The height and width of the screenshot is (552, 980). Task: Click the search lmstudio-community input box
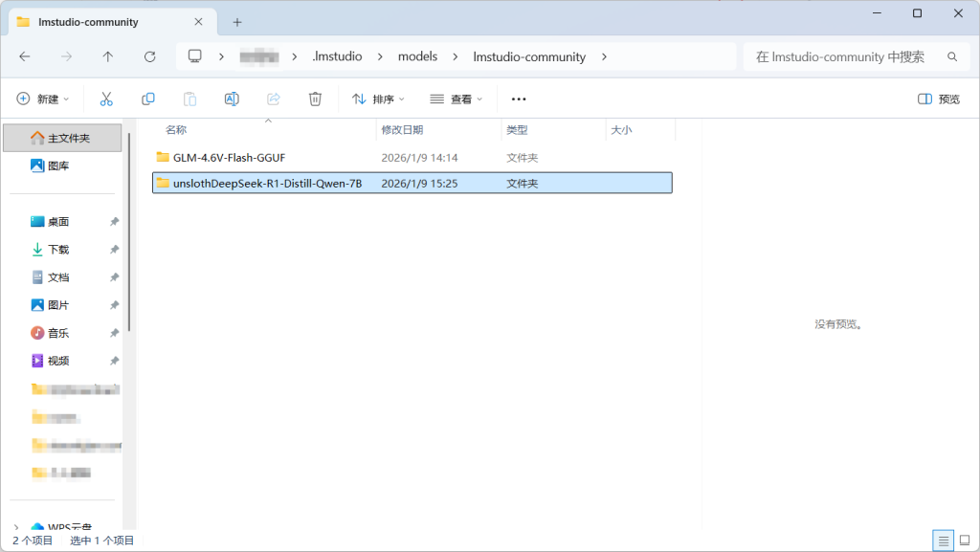tap(842, 56)
